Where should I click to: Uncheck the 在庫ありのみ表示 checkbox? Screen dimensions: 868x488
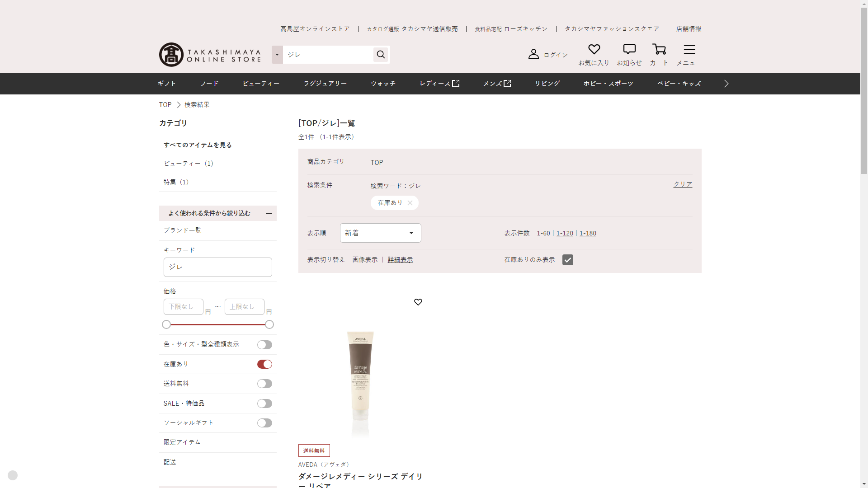(x=568, y=260)
